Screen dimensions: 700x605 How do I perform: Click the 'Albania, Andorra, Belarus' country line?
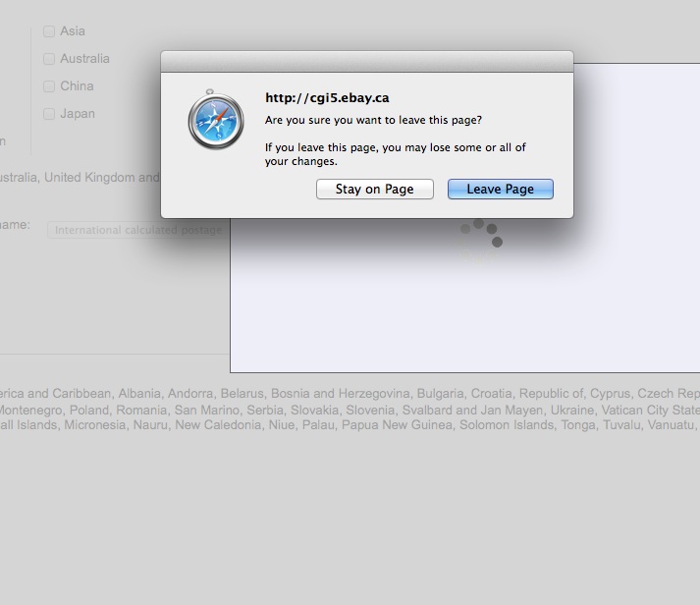click(x=350, y=394)
